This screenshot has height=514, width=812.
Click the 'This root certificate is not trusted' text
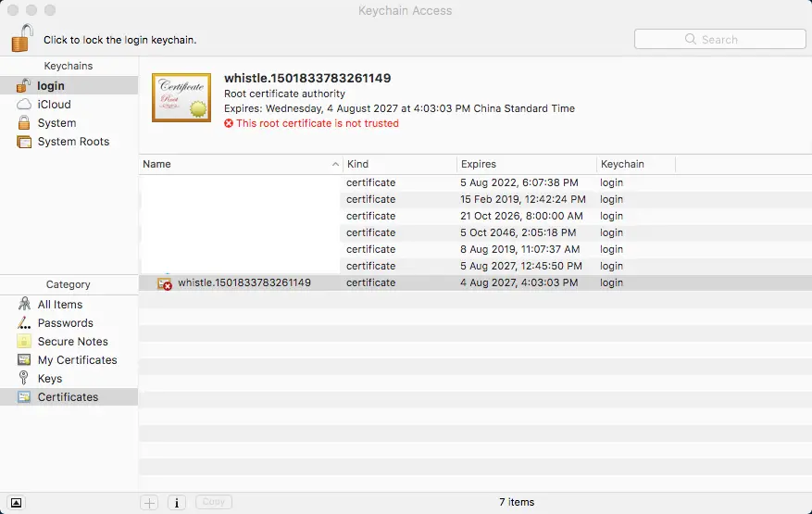pyautogui.click(x=318, y=123)
